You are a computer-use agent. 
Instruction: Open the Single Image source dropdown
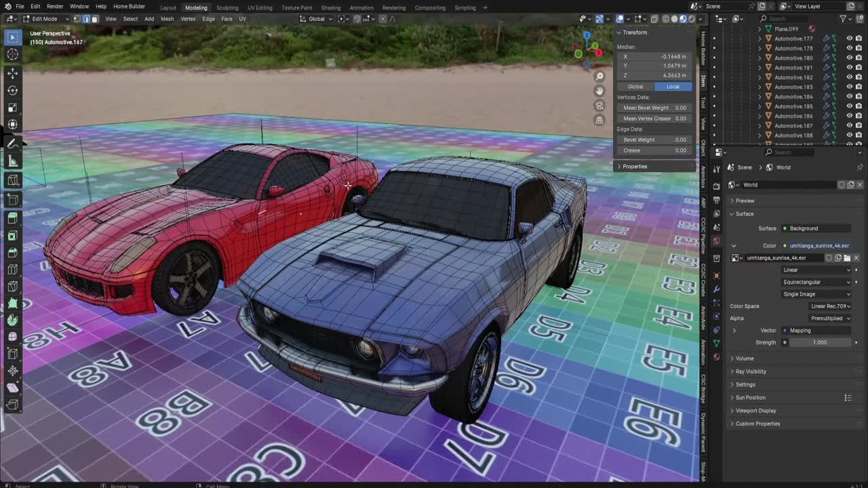[816, 294]
